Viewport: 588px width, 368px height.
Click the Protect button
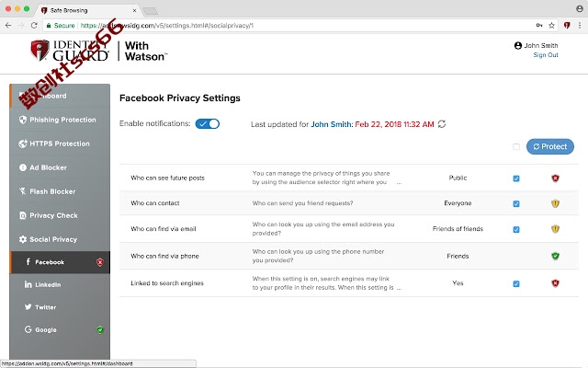click(550, 146)
